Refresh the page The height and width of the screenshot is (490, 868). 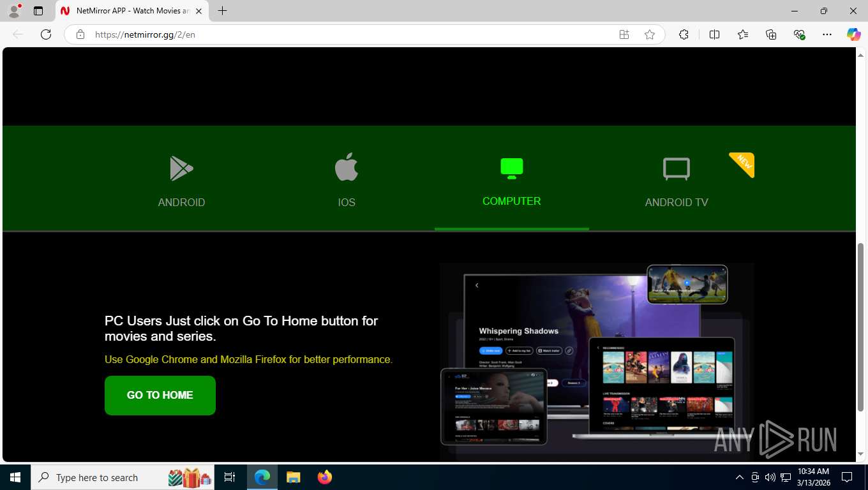46,34
